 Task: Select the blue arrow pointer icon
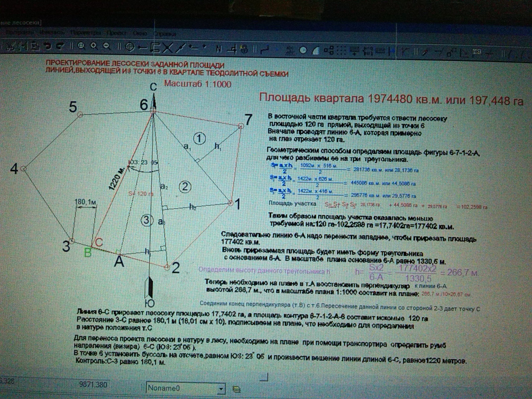(393, 51)
